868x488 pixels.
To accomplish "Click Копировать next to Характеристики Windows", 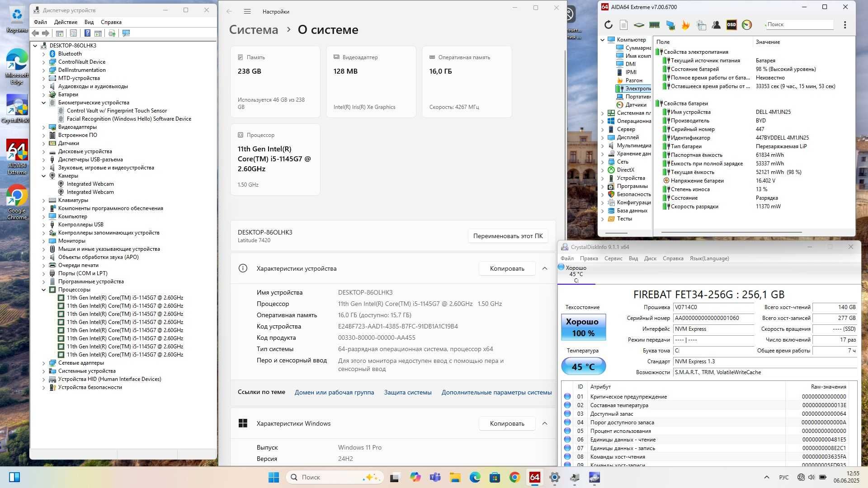I will [507, 423].
